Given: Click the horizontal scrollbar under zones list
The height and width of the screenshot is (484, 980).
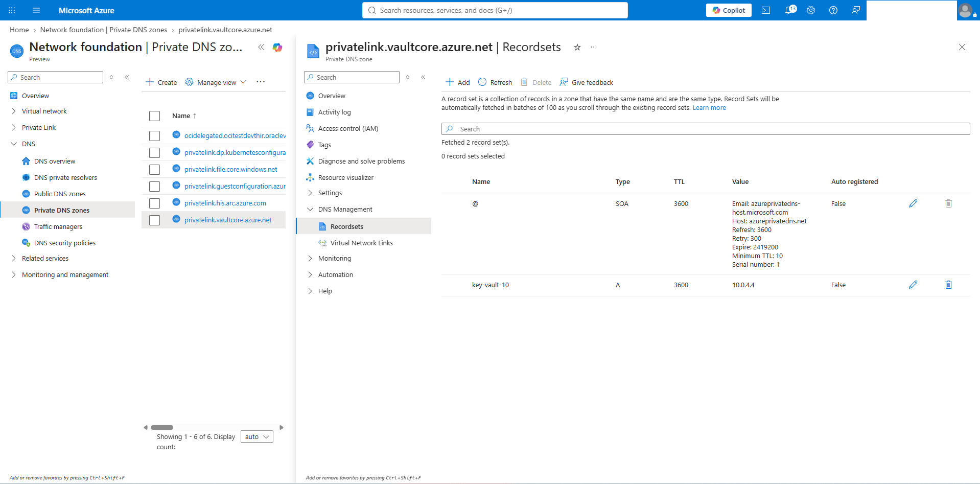Looking at the screenshot, I should pos(162,427).
